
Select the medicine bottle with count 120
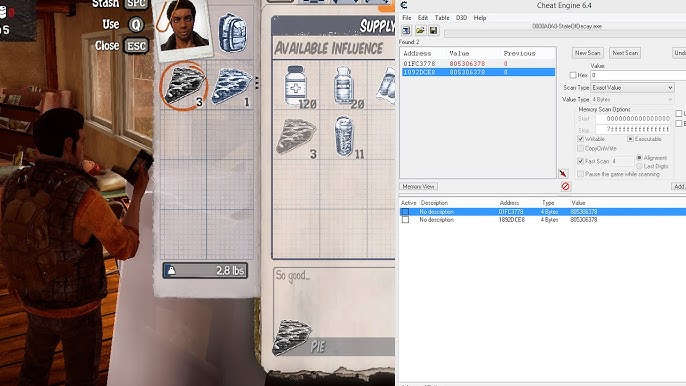[296, 86]
